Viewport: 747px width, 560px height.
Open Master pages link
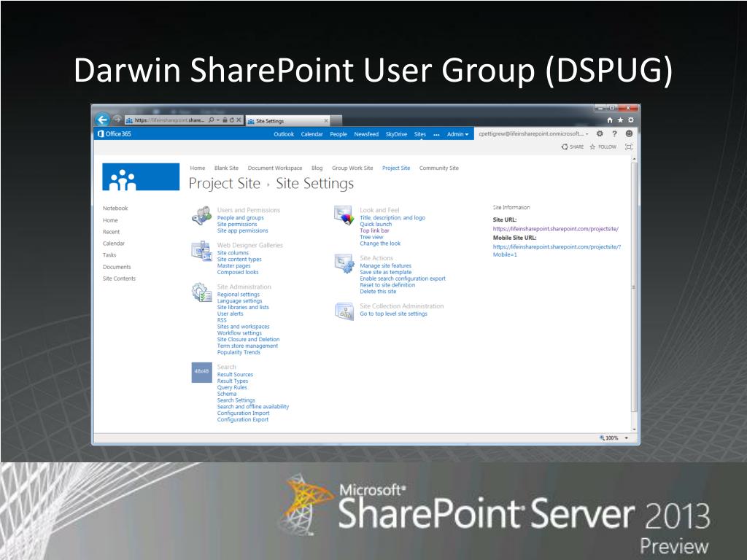coord(234,265)
